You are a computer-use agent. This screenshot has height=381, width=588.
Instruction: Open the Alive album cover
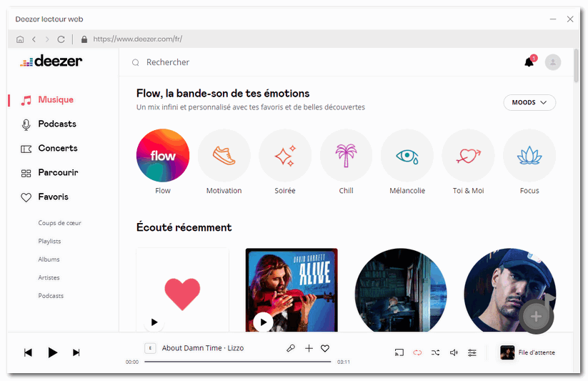[x=291, y=290]
